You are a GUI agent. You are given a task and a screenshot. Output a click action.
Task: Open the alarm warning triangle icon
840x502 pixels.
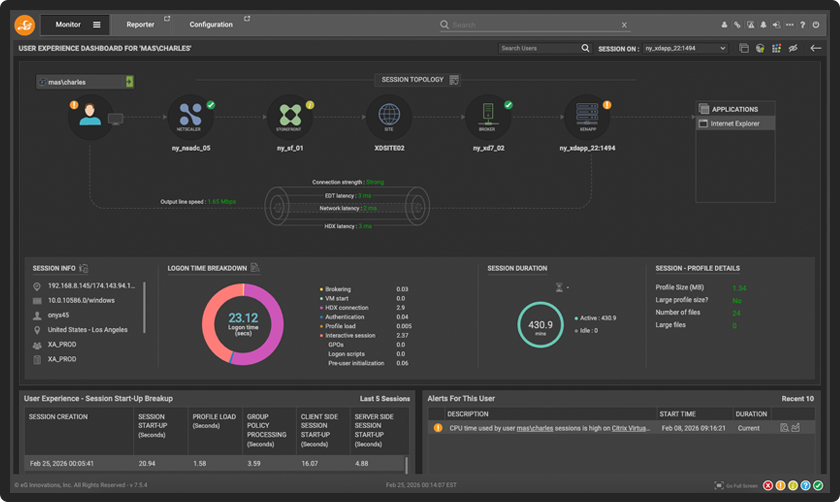point(751,25)
